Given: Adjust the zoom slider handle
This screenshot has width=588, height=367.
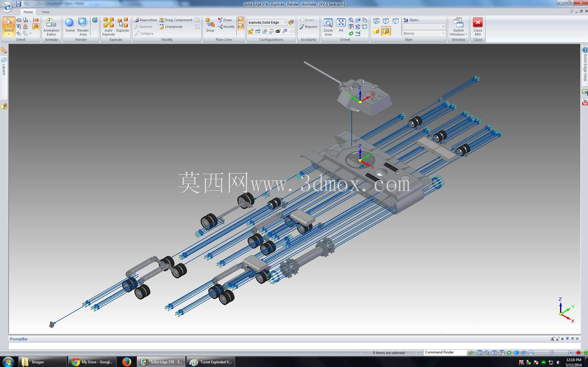Looking at the screenshot, I should 551,353.
